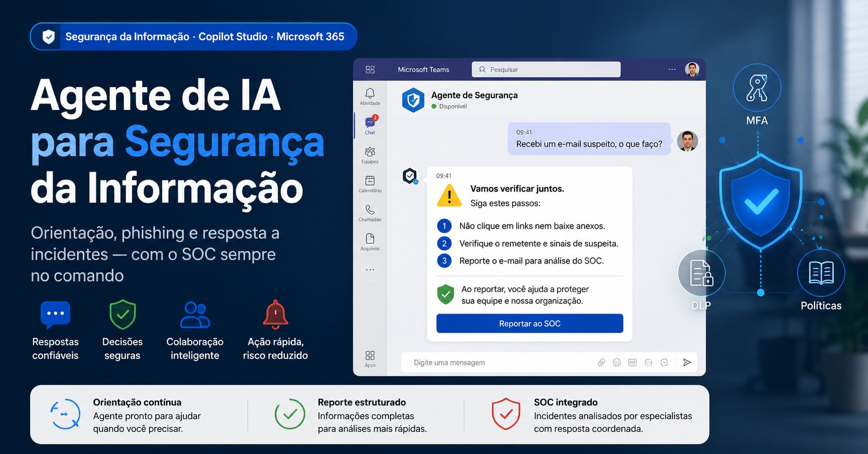
Task: Click the attach file paperclip icon
Action: pos(601,362)
